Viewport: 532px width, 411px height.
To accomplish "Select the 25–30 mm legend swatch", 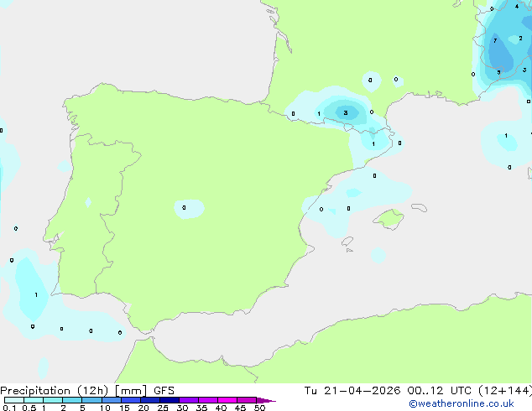I will click(x=170, y=400).
